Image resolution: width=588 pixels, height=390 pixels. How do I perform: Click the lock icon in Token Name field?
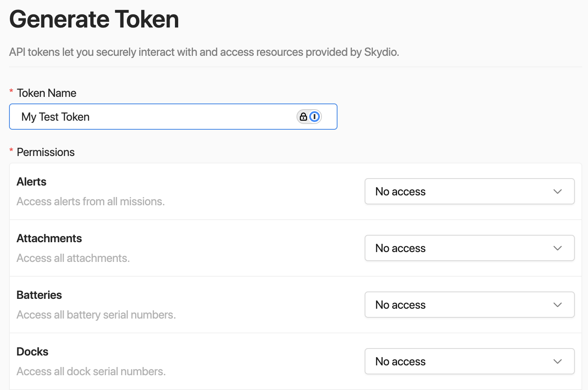tap(303, 117)
